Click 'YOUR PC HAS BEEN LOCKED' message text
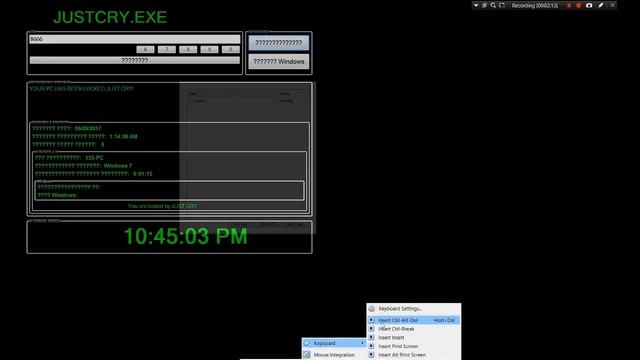The width and height of the screenshot is (640, 360). click(x=82, y=89)
